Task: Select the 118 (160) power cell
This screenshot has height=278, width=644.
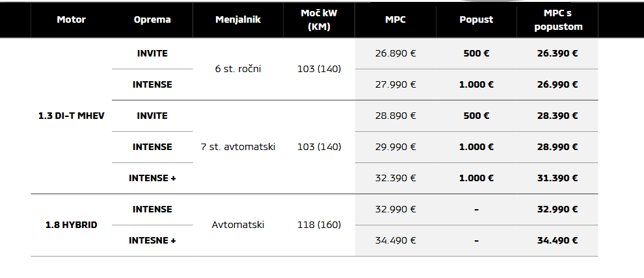Action: click(319, 225)
